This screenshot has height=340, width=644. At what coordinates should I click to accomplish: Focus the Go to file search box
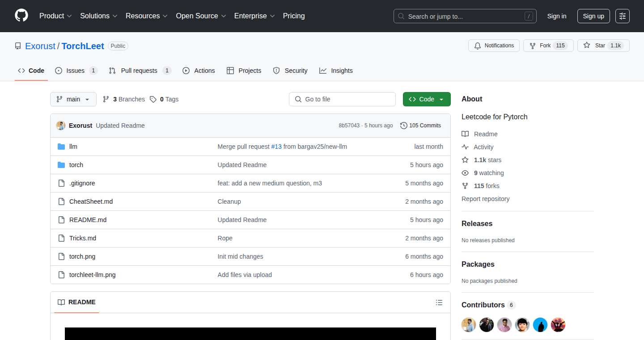tap(342, 99)
